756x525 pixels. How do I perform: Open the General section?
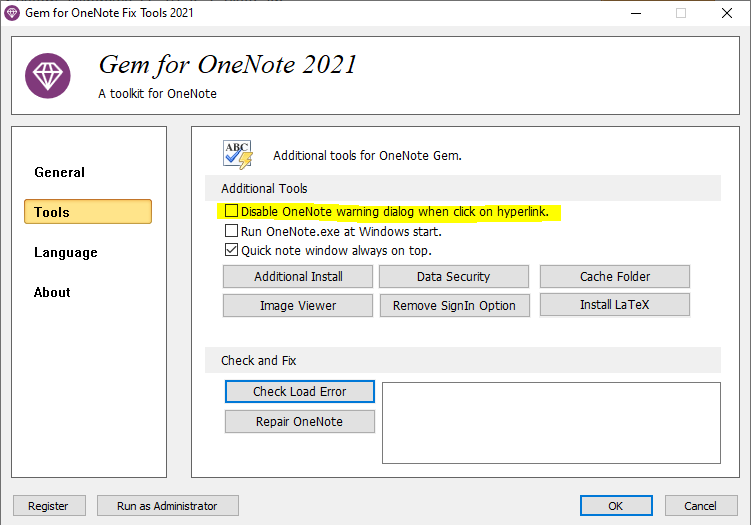pos(59,172)
